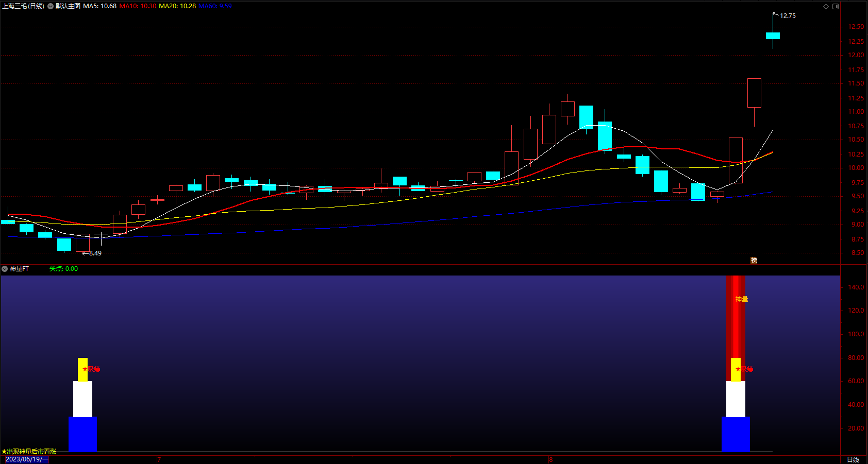Click the left ★吸筹 marker
This screenshot has height=464, width=868.
tap(91, 369)
